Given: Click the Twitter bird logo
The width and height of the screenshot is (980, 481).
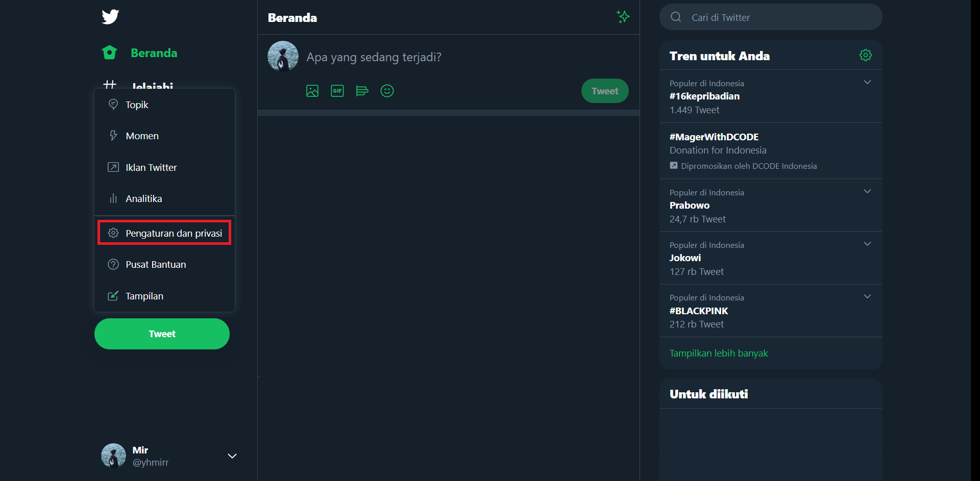Looking at the screenshot, I should click(110, 17).
